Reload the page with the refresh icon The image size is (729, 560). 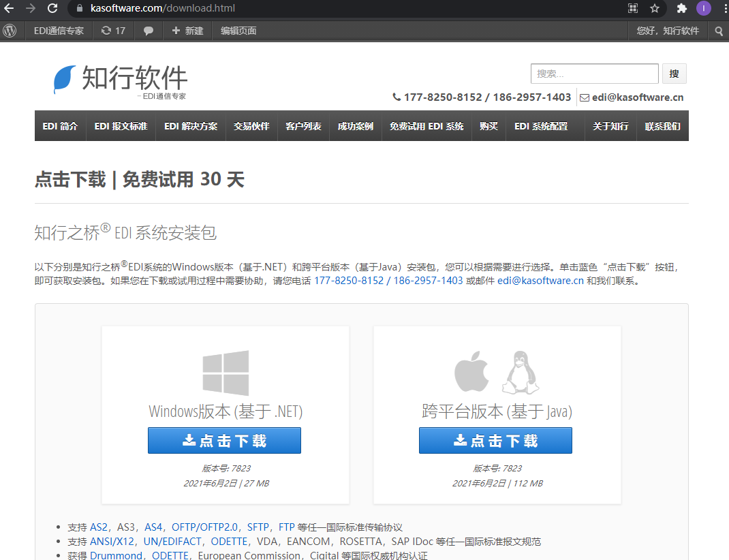click(x=52, y=8)
